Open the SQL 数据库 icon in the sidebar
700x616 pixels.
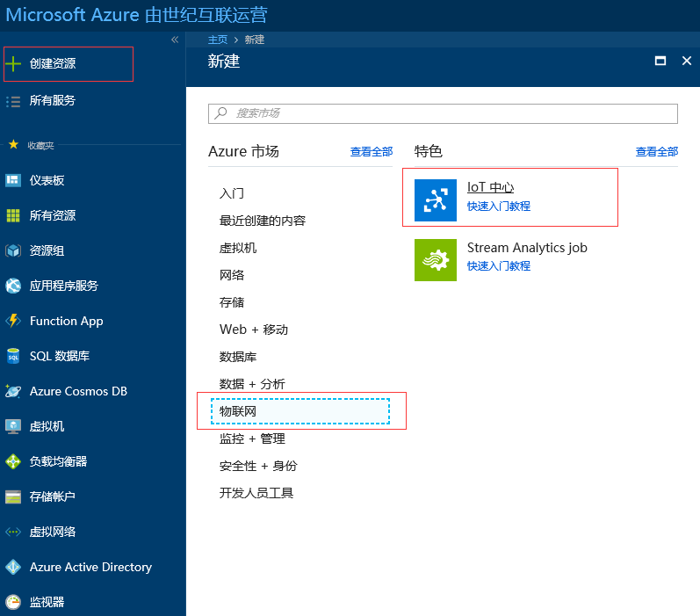13,356
